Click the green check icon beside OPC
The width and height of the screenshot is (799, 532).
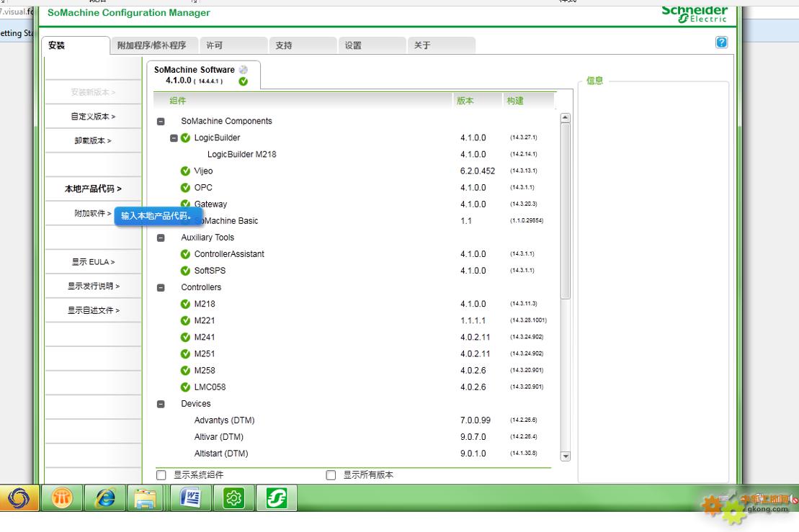[185, 188]
